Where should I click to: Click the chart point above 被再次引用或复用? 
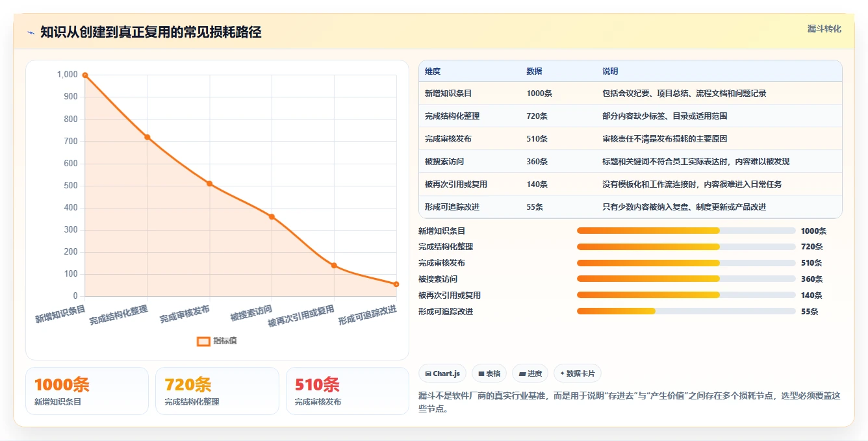point(334,265)
